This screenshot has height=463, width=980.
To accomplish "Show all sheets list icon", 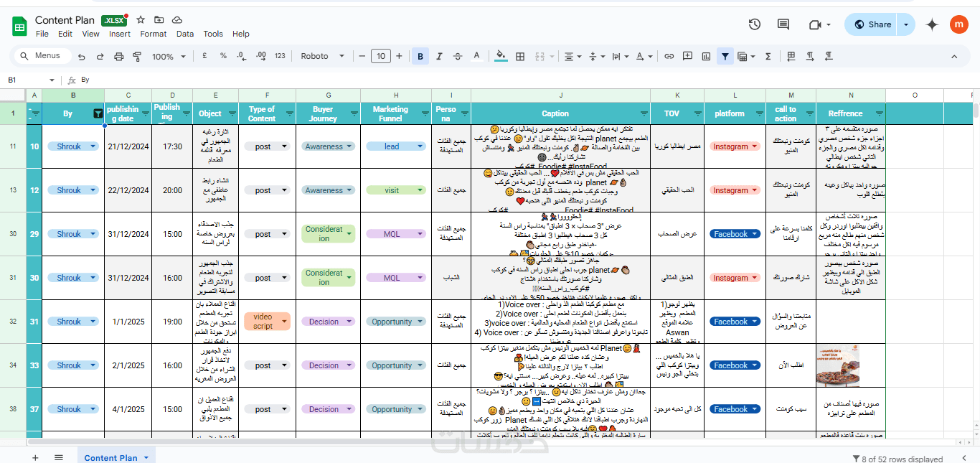I will pyautogui.click(x=59, y=457).
